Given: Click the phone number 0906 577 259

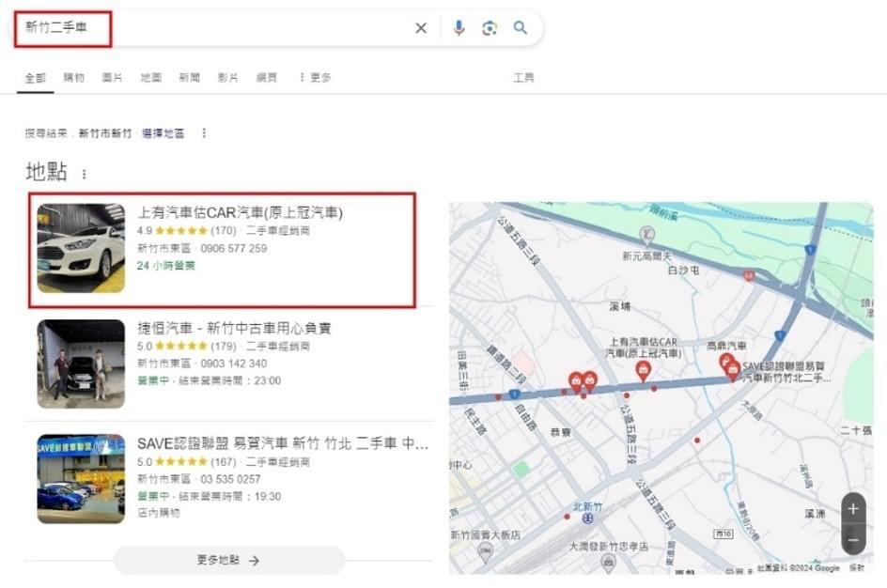Looking at the screenshot, I should click(234, 248).
